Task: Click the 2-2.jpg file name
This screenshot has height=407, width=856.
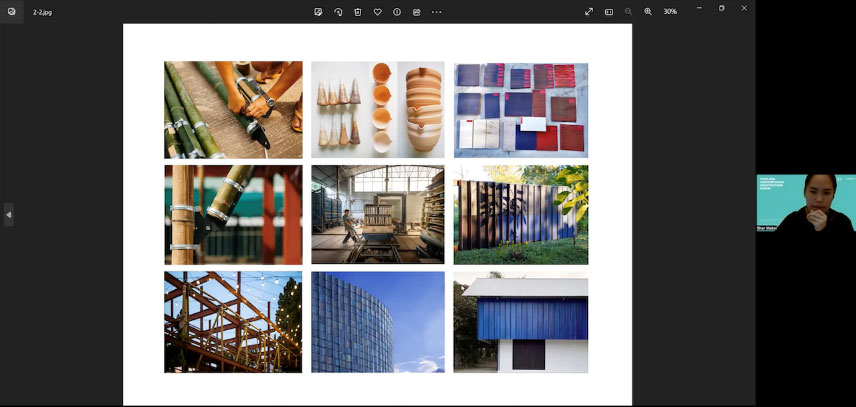Action: click(x=43, y=11)
